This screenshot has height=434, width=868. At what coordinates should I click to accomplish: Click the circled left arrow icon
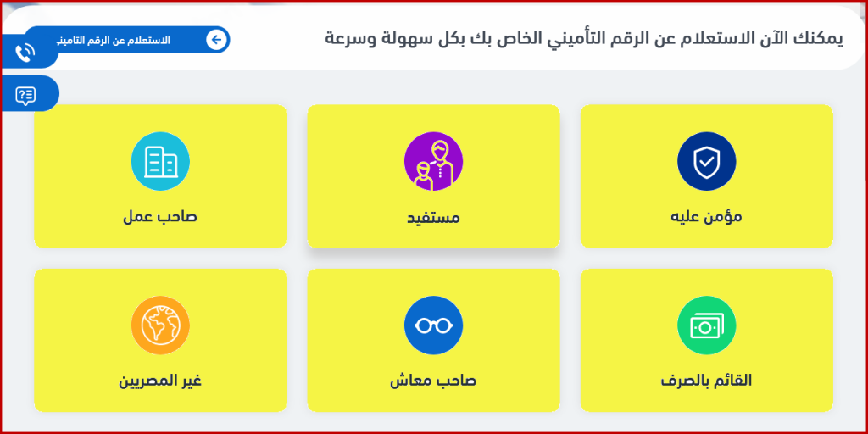(216, 40)
